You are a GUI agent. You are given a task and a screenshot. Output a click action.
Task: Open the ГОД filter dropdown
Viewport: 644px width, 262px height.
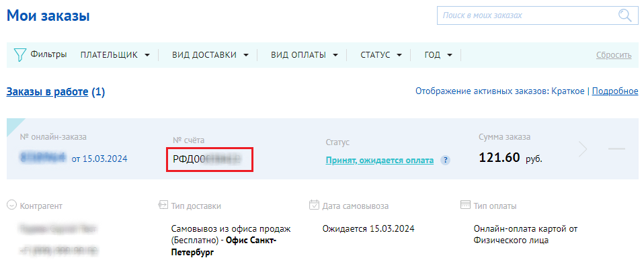point(438,55)
